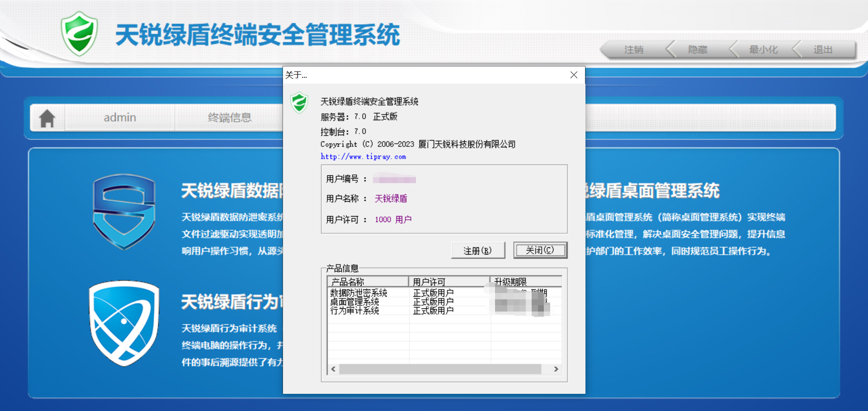Click the blurred user number field
Image resolution: width=868 pixels, height=411 pixels.
[x=394, y=179]
